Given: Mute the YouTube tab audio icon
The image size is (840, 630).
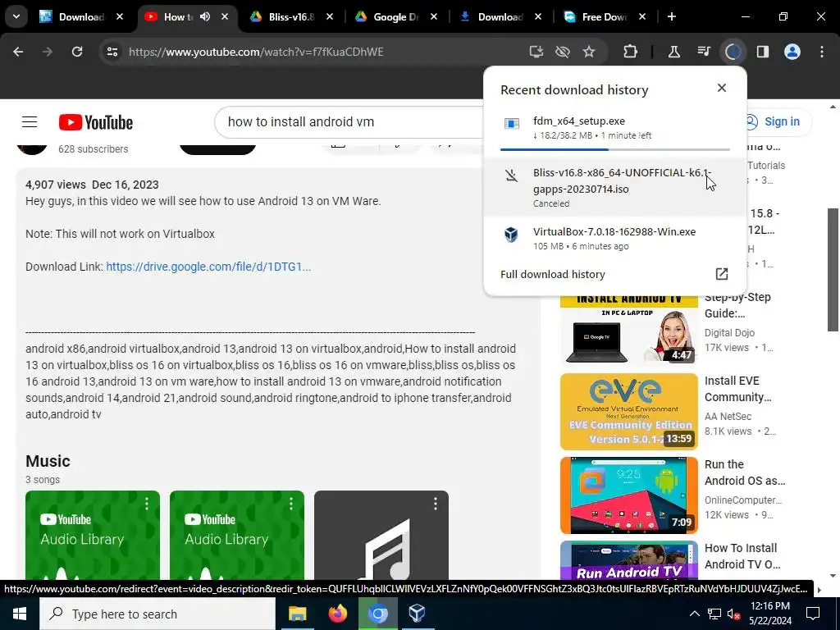Looking at the screenshot, I should [205, 16].
